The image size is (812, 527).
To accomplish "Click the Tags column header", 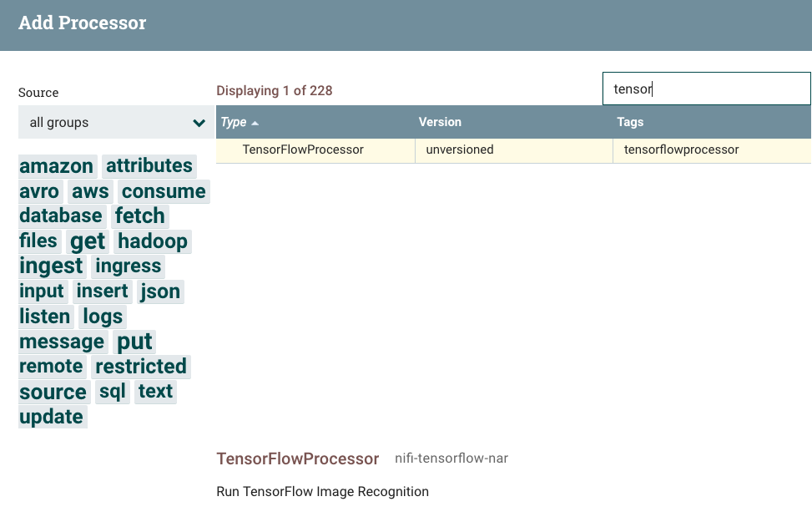I will pyautogui.click(x=630, y=122).
